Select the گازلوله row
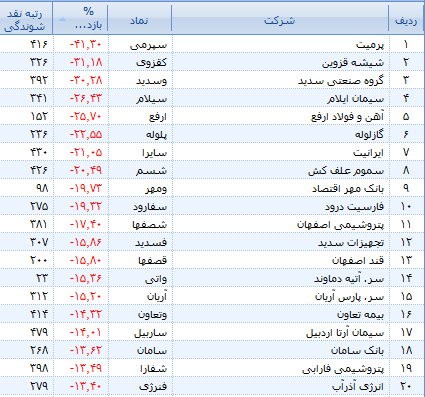 (212, 134)
